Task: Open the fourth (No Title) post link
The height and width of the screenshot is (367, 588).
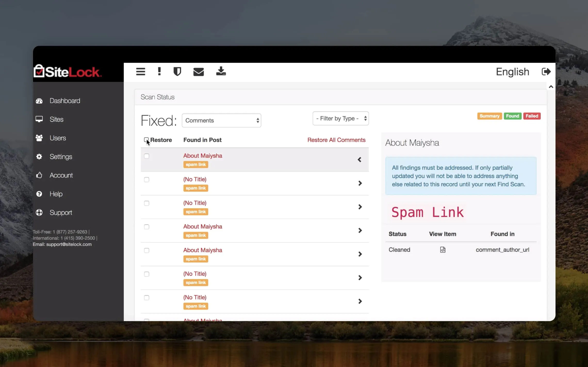Action: click(195, 297)
